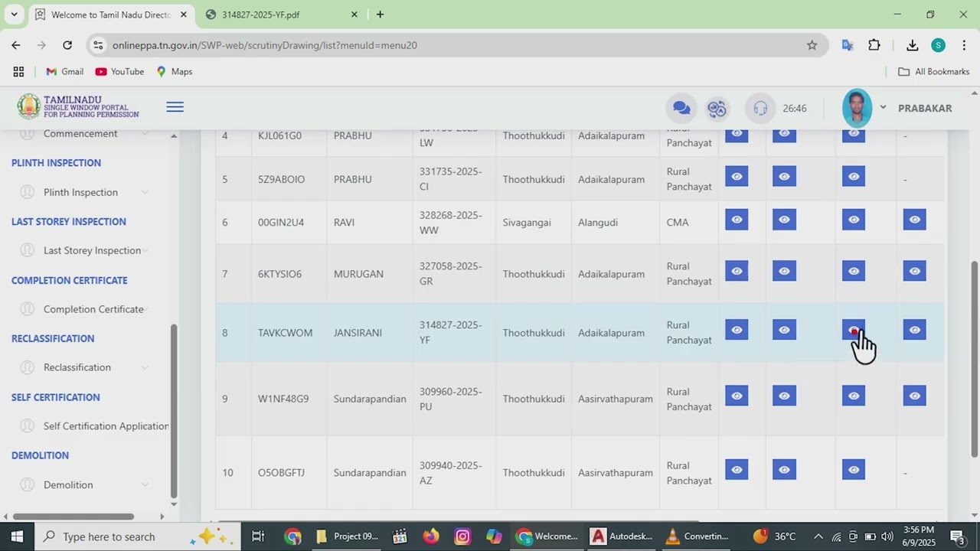Click the Tamil Nadu Single Window Portal logo
This screenshot has width=980, height=551.
tap(78, 106)
